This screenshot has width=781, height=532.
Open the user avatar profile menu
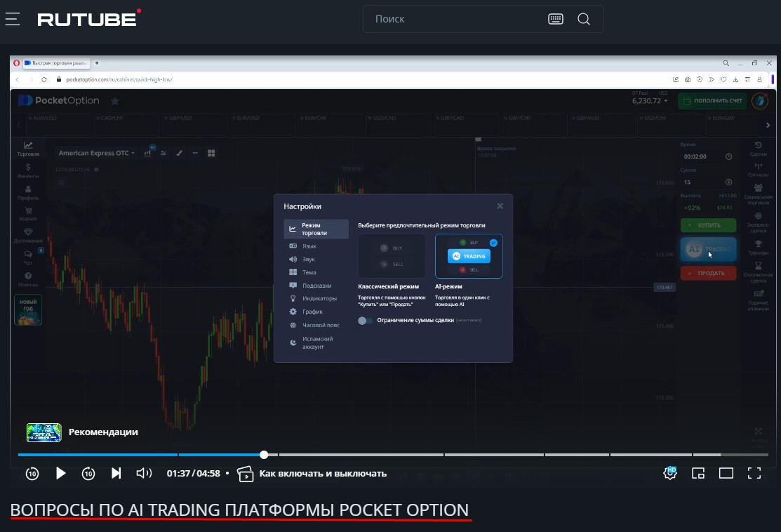point(760,100)
